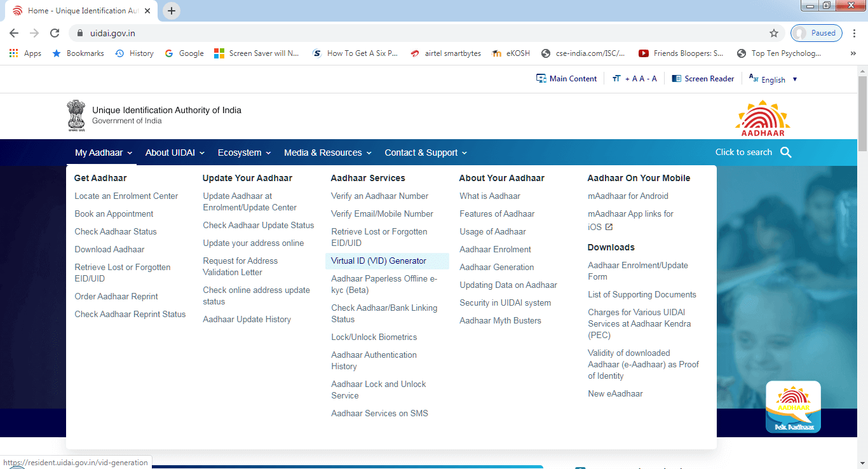Click the page vertical scrollbar
Screen dimensions: 868x469
862,254
